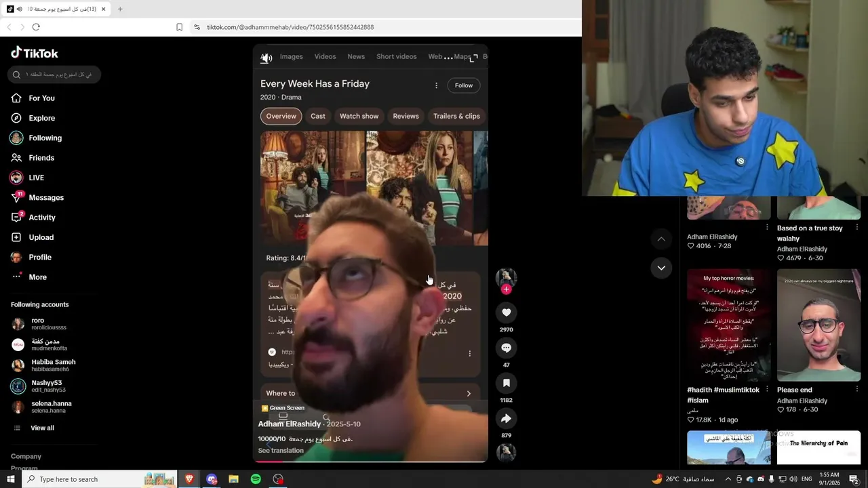This screenshot has width=868, height=488.
Task: Click the browser back arrow
Action: pos(9,27)
